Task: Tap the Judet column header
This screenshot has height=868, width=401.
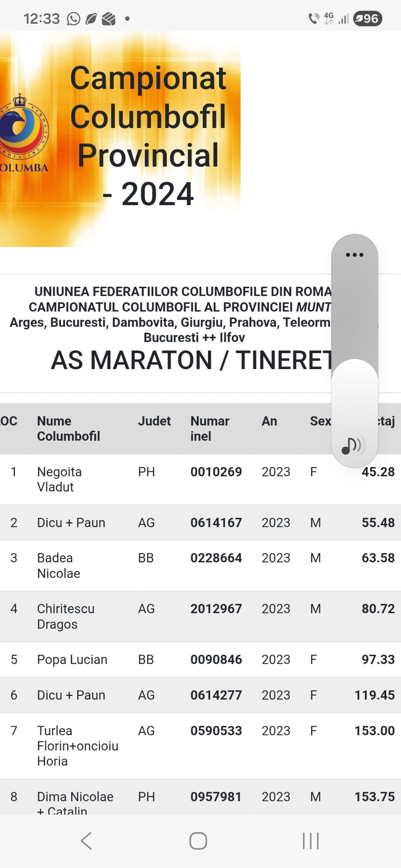Action: pos(154,421)
